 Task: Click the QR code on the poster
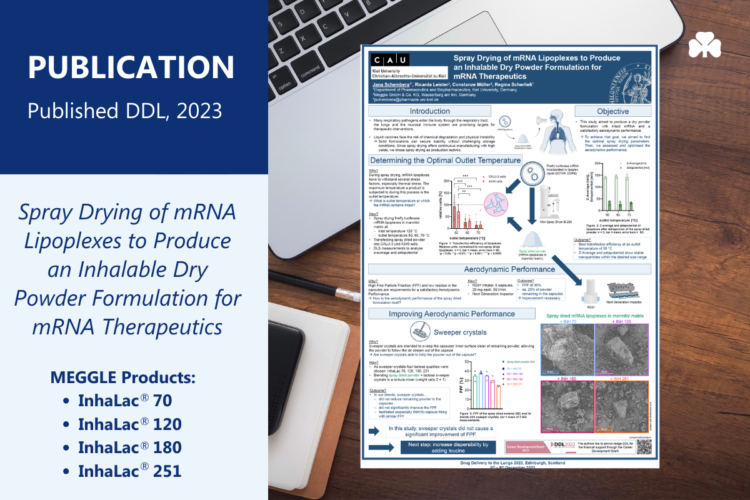coord(644,446)
